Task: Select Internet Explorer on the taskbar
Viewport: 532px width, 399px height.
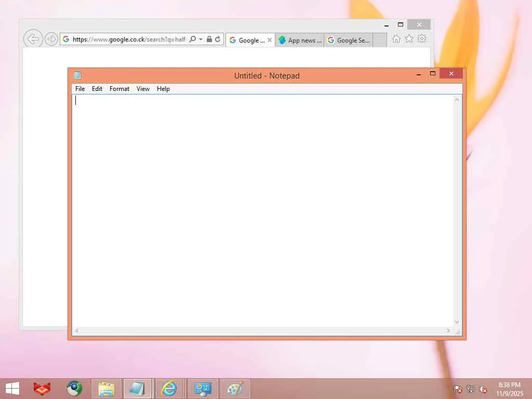Action: 169,389
